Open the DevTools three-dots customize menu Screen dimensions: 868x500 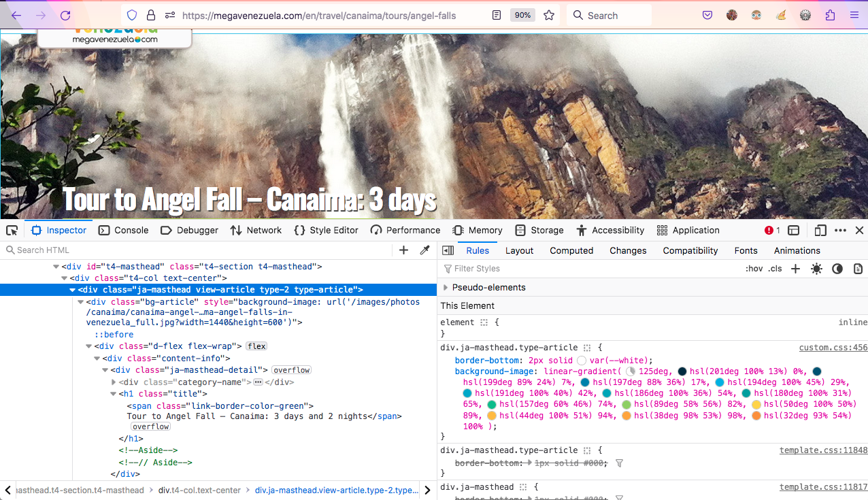pos(840,231)
